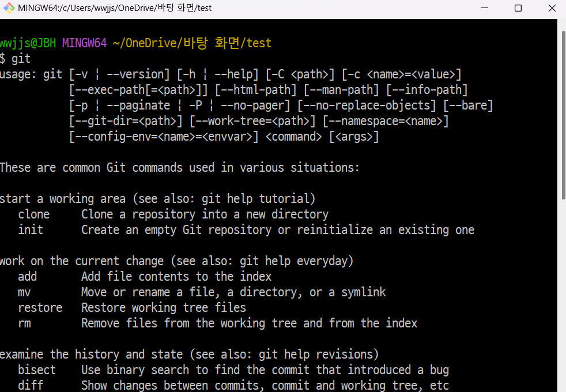Click the '<command>' placeholder in usage

(294, 137)
